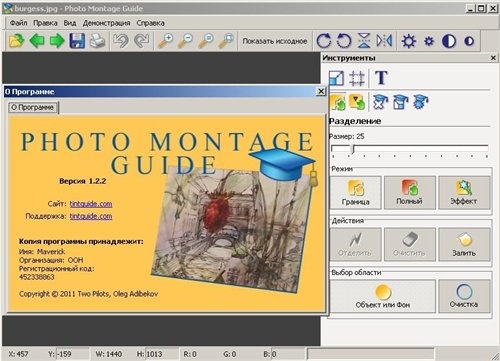Image resolution: width=500 pixels, height=361 pixels.
Task: Flip the image vertically
Action: click(364, 41)
